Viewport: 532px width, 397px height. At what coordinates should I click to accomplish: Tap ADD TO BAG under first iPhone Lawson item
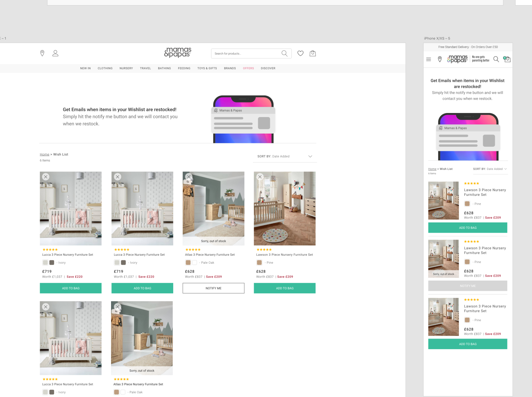(x=468, y=228)
